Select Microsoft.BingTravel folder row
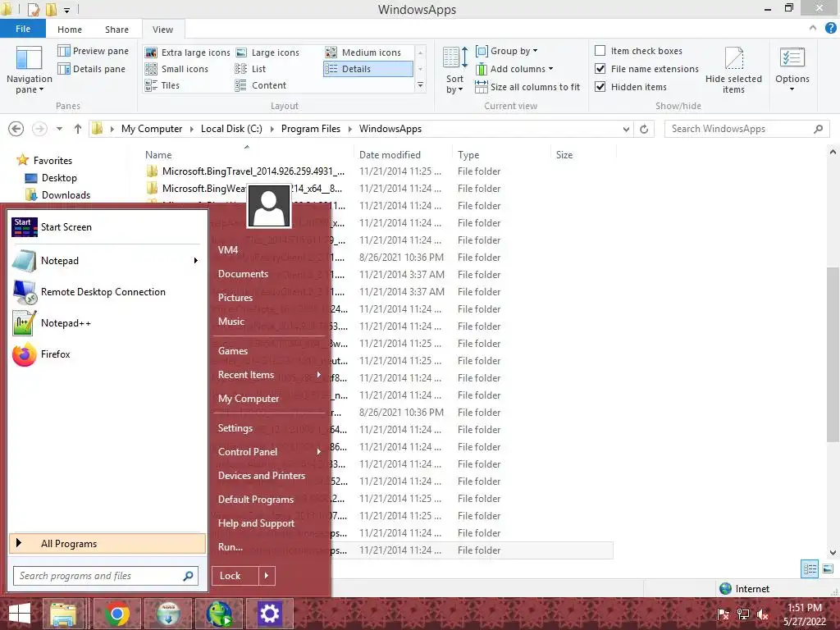The image size is (840, 630). tap(378, 171)
